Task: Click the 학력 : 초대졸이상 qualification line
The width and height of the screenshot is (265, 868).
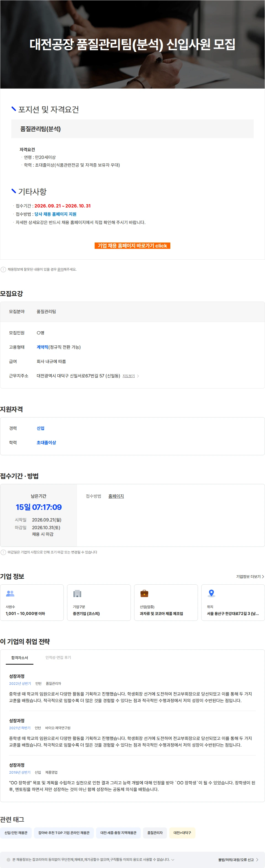Action: click(x=72, y=165)
